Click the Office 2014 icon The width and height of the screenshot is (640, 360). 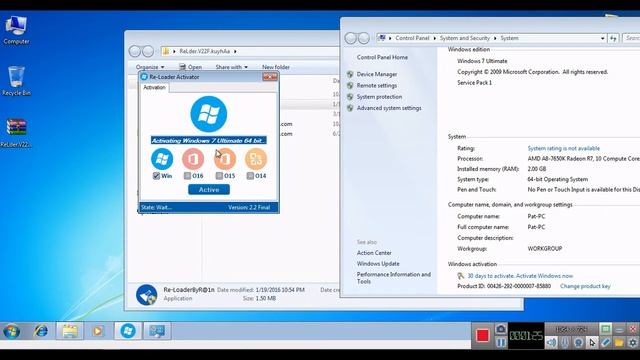256,159
